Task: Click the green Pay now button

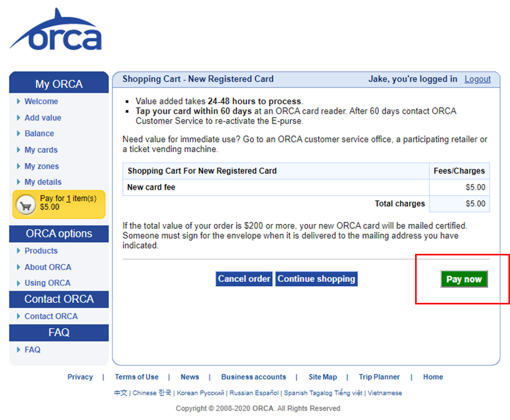Action: pos(464,279)
